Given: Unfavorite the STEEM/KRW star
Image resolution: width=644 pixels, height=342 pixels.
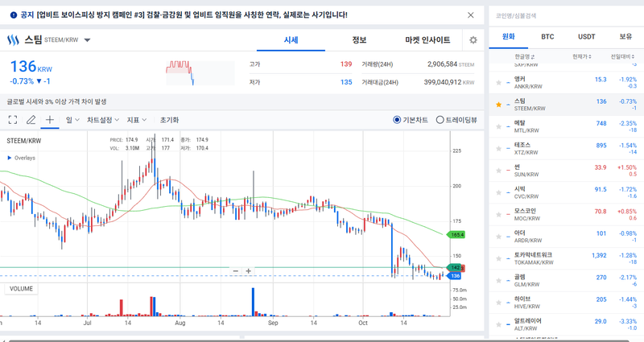Looking at the screenshot, I should point(499,105).
